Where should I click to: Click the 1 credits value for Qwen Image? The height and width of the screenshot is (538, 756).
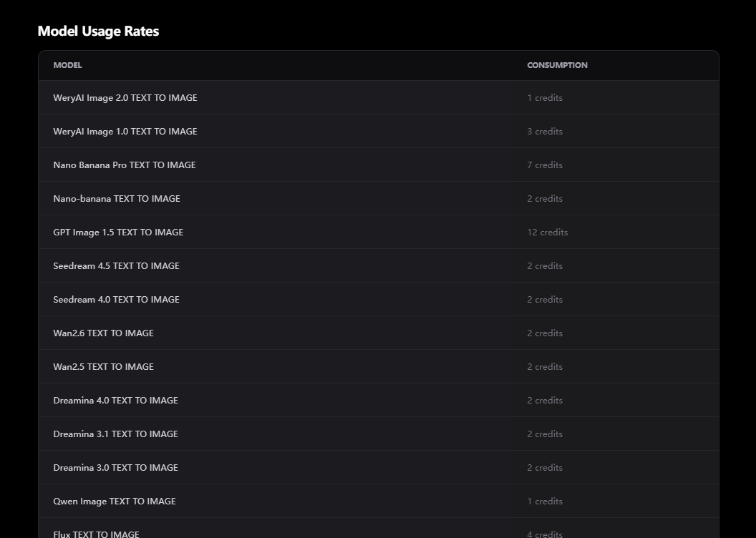click(x=545, y=502)
